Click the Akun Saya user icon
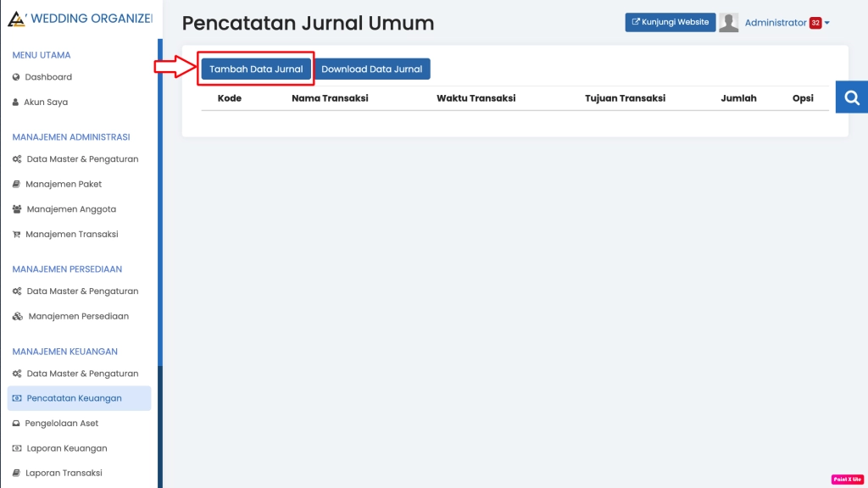 click(x=16, y=103)
